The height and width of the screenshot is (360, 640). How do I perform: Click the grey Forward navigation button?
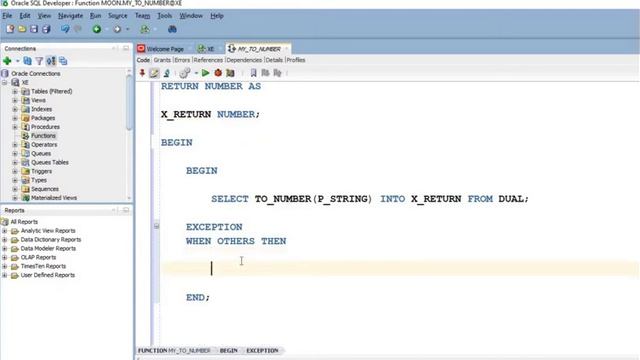(x=117, y=29)
